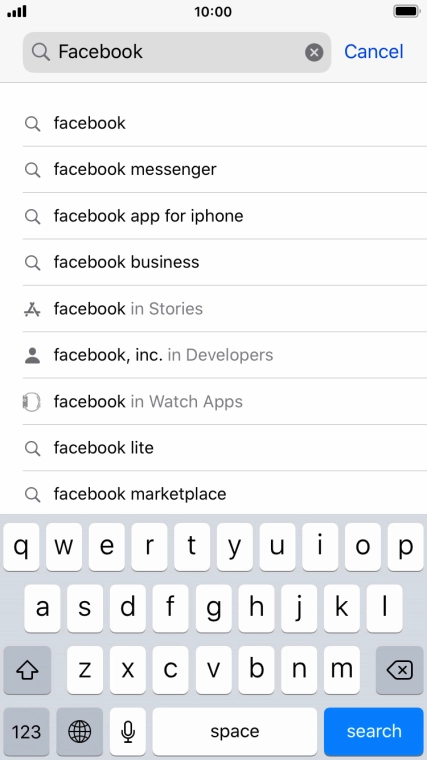
Task: Tap the Facebook search input field
Action: pyautogui.click(x=177, y=52)
